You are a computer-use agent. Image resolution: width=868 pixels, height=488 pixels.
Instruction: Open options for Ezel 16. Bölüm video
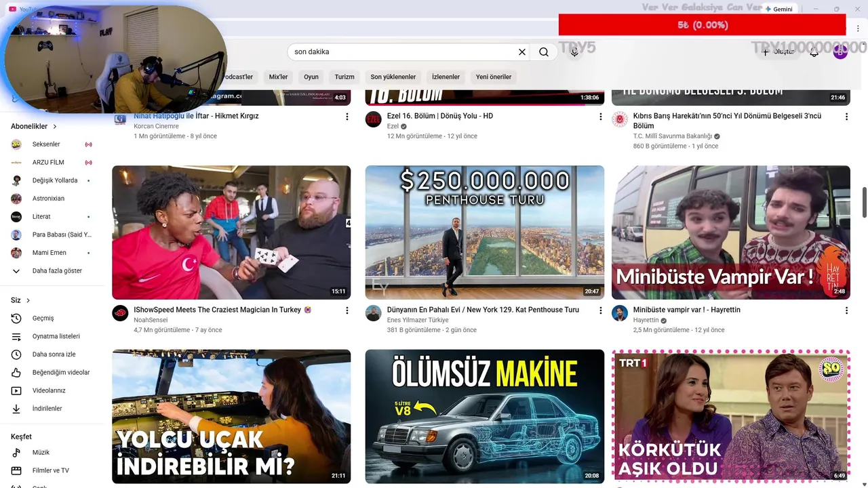(x=600, y=117)
